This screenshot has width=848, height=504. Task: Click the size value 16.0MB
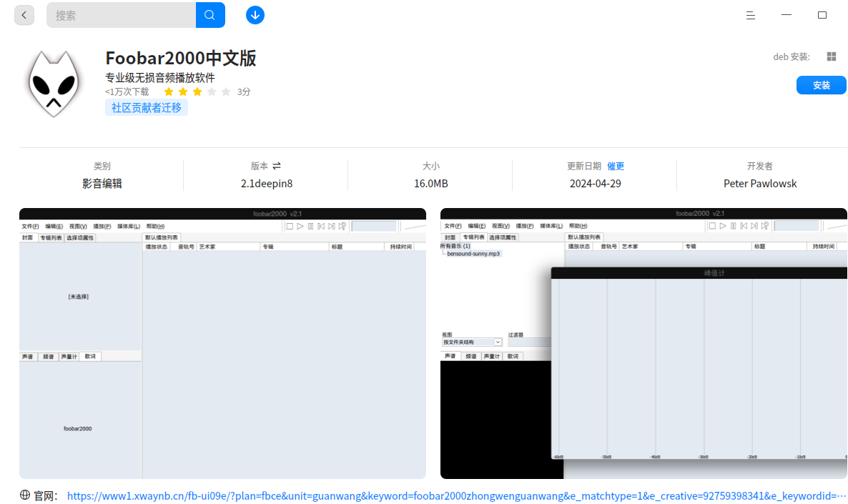[431, 184]
